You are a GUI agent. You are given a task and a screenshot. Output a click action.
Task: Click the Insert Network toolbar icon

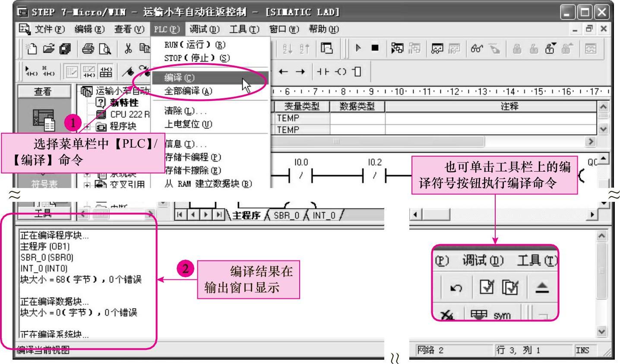point(32,72)
